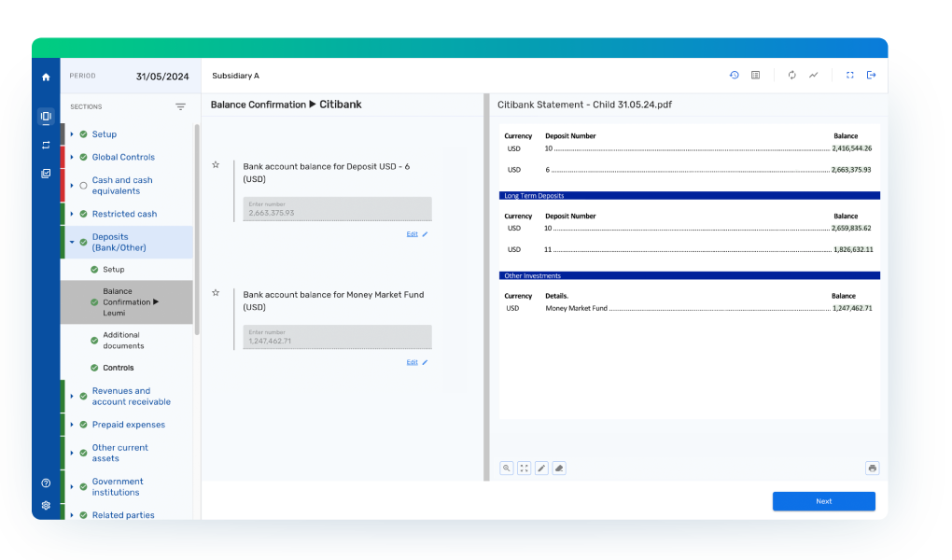Open the history clock icon in top toolbar

[x=734, y=76]
